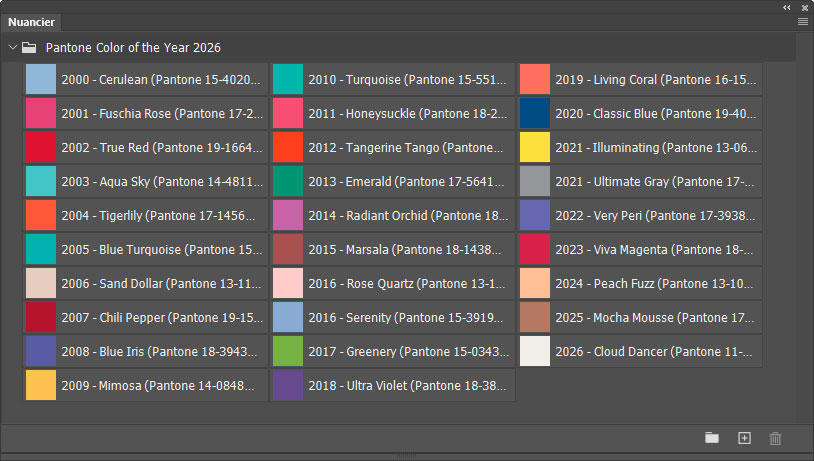Screen dimensions: 814x461
Task: Select 2006 Sand Dollar color square
Action: 41,283
